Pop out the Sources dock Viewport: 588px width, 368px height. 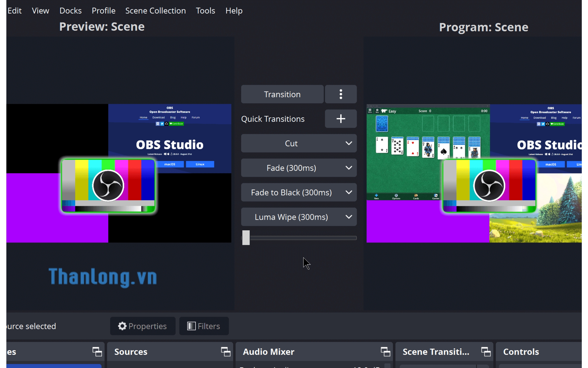(225, 352)
